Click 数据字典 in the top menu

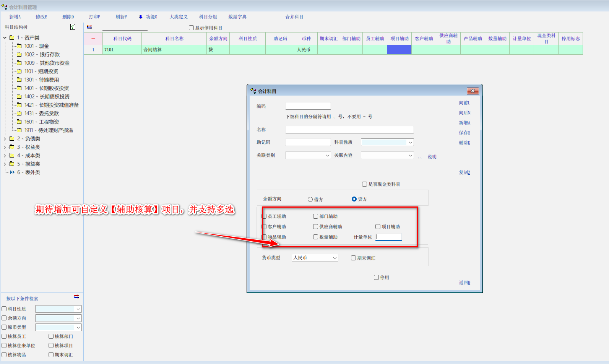pos(237,17)
